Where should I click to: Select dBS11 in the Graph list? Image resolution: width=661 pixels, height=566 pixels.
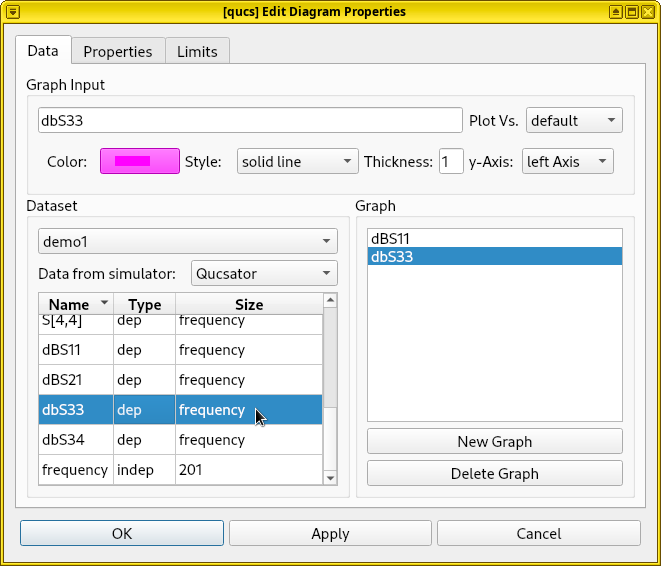[x=494, y=239]
